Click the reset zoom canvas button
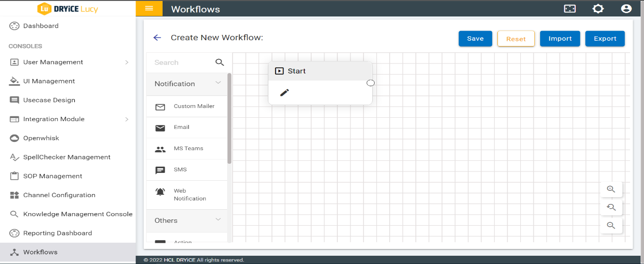This screenshot has width=644, height=264. (611, 207)
